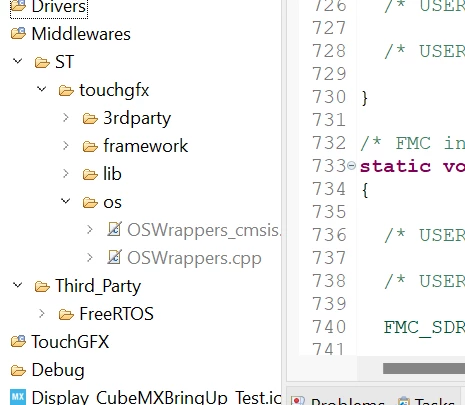Click the Problems tab icon

[x=298, y=401]
